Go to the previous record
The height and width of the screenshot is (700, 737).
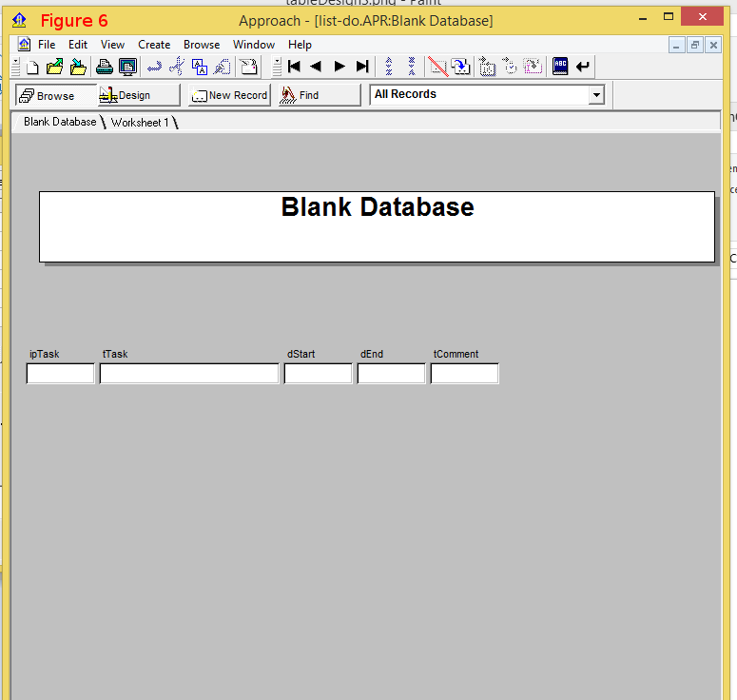click(317, 67)
